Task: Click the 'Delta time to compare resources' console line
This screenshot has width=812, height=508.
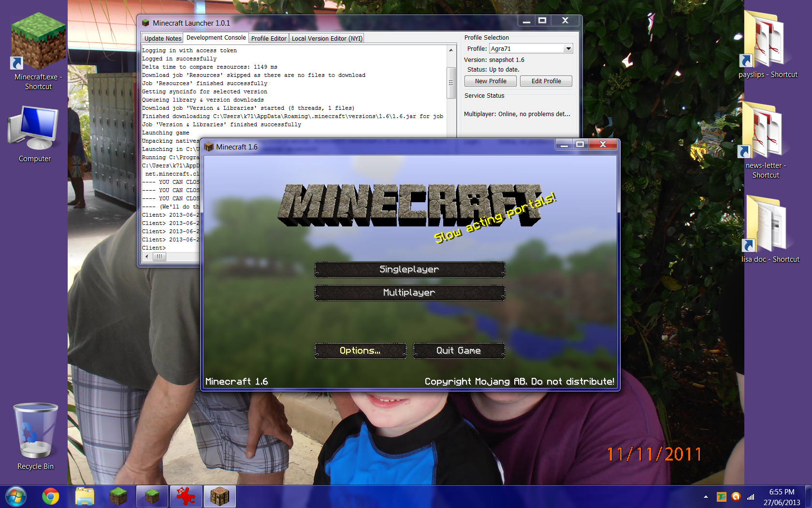Action: coord(210,67)
